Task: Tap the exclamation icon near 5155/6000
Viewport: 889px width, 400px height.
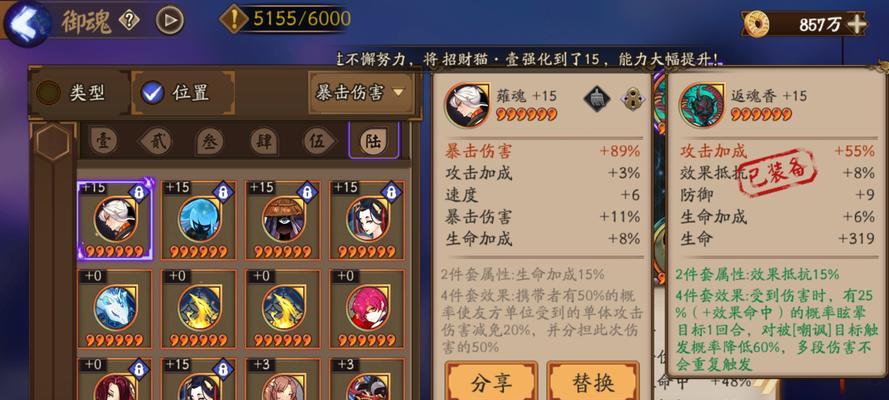Action: [234, 19]
